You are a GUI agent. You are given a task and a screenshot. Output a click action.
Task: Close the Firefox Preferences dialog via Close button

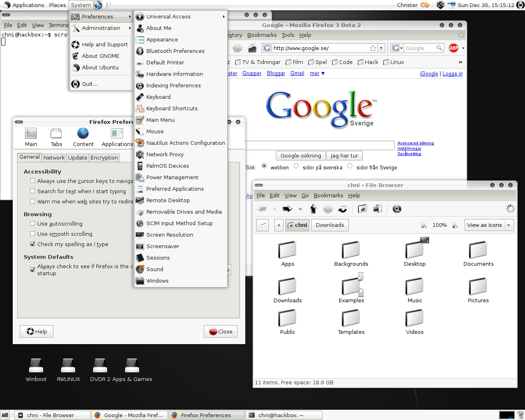[x=221, y=331]
